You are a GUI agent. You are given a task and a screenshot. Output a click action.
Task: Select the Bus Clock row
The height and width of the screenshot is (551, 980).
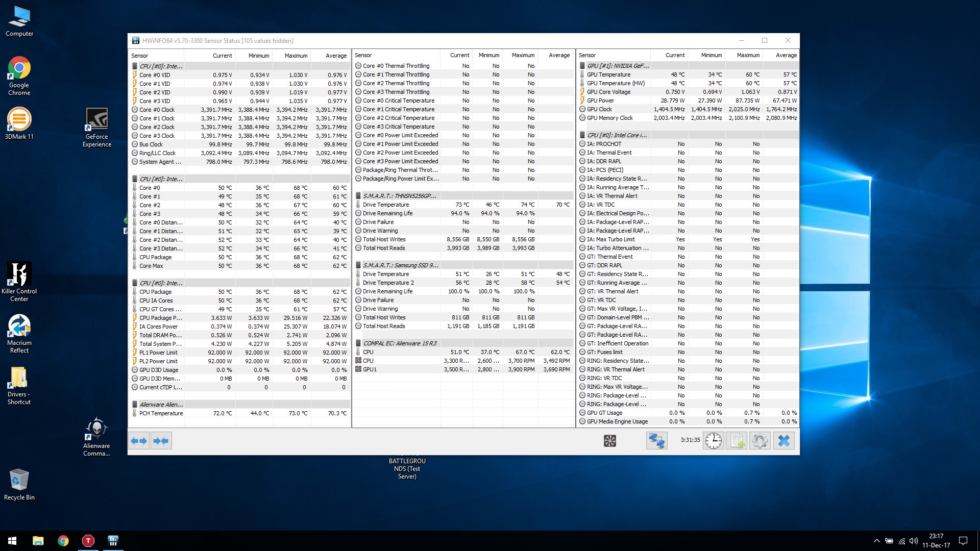click(240, 144)
